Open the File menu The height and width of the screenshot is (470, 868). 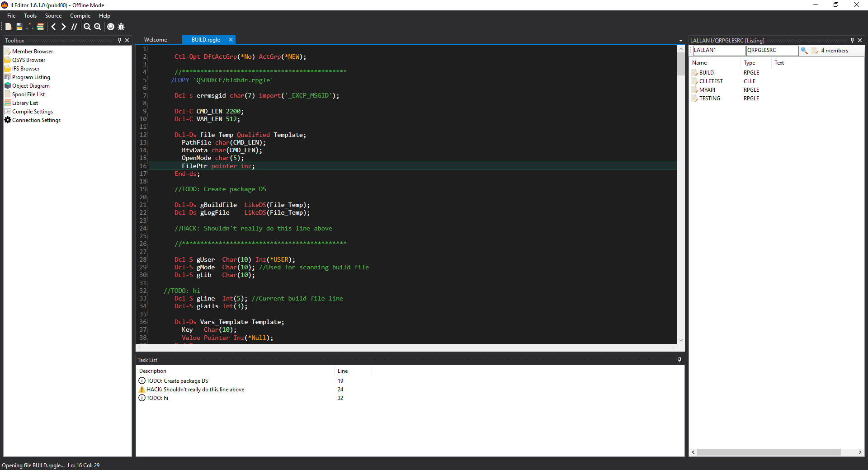[11, 16]
